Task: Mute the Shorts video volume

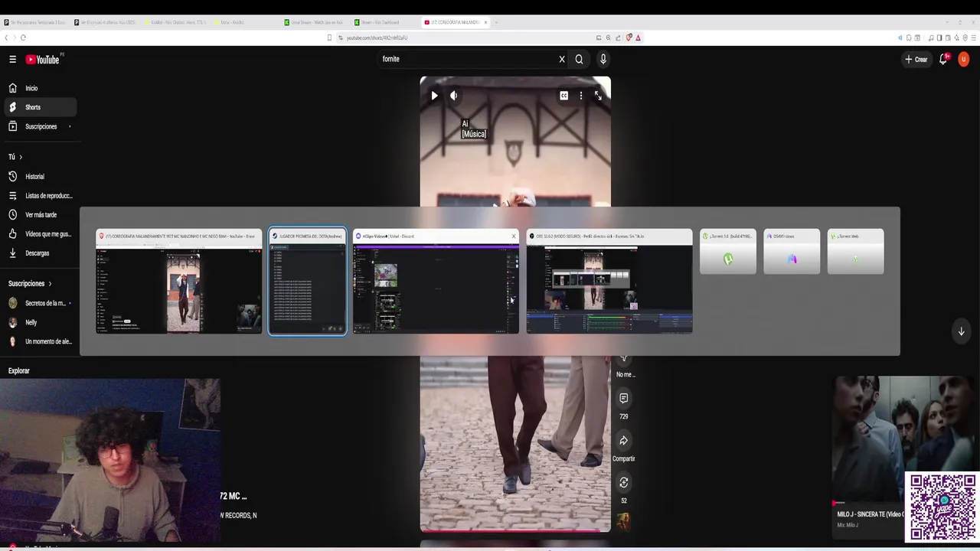Action: point(453,96)
